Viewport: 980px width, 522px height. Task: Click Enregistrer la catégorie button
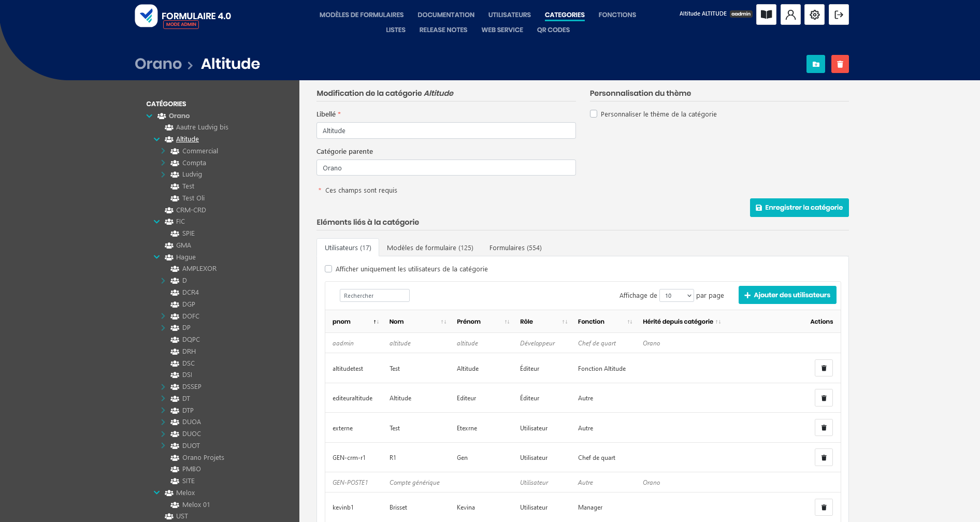[799, 208]
